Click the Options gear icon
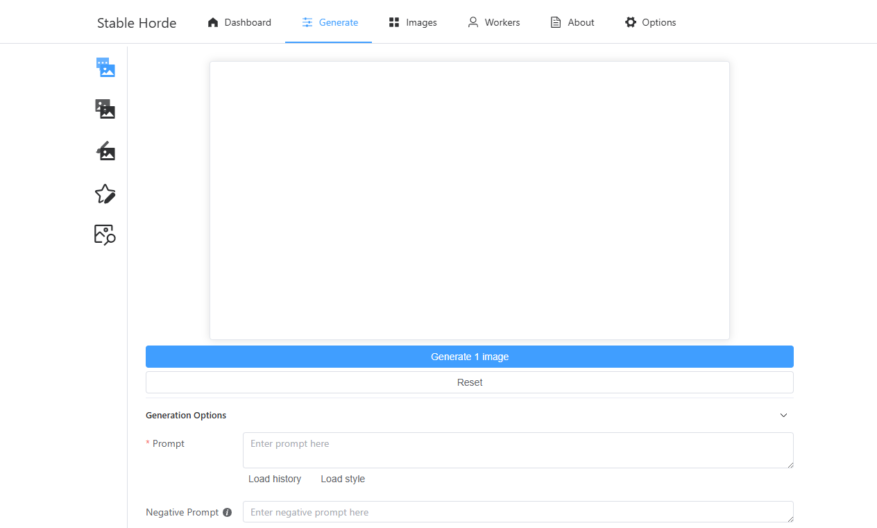The width and height of the screenshot is (877, 528). click(x=630, y=22)
